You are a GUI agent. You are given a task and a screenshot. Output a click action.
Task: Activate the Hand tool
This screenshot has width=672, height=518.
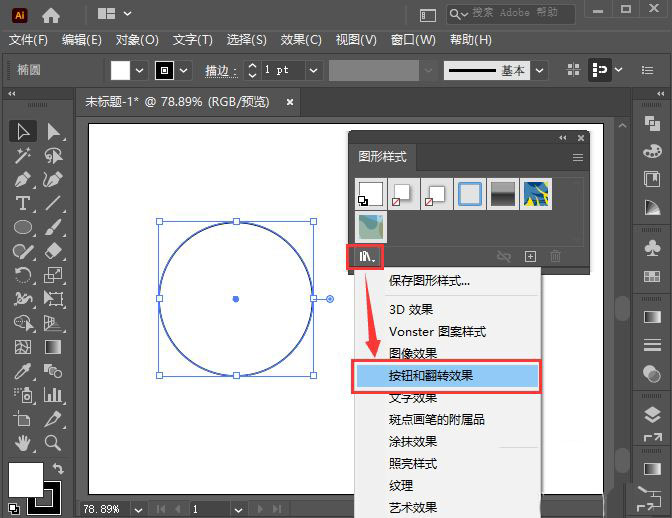[23, 443]
